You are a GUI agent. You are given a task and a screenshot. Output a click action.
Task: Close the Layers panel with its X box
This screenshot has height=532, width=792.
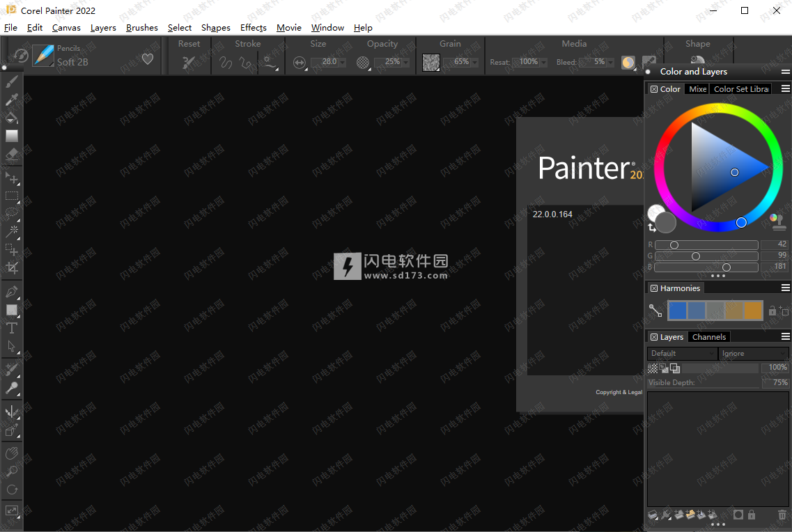(x=654, y=337)
